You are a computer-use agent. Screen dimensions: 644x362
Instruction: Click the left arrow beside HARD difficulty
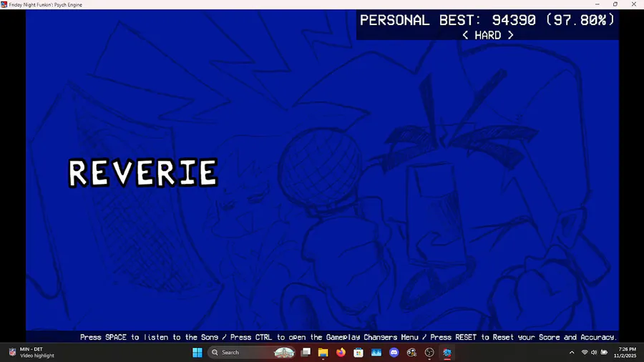tap(465, 35)
